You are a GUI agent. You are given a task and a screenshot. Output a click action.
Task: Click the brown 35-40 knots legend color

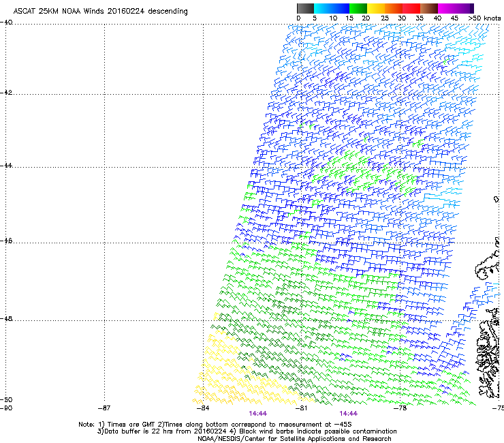tap(429, 8)
